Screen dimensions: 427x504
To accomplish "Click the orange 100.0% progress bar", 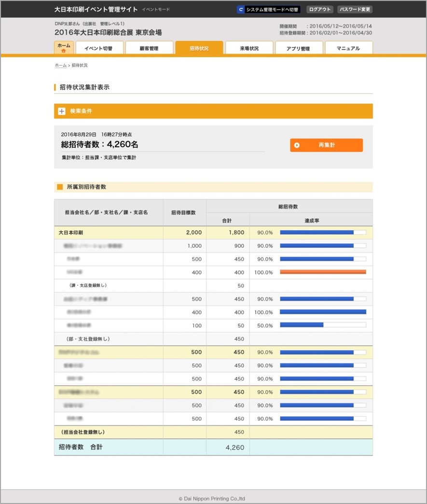I will (323, 272).
